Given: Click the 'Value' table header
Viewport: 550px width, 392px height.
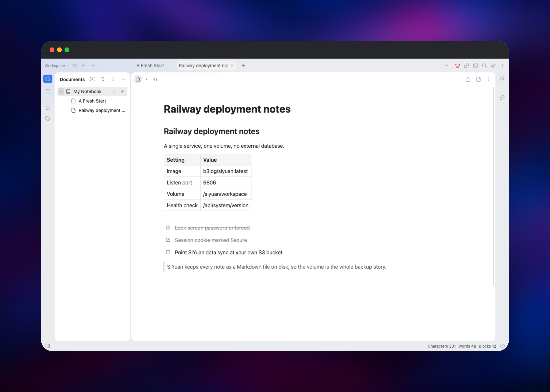Looking at the screenshot, I should (x=226, y=160).
